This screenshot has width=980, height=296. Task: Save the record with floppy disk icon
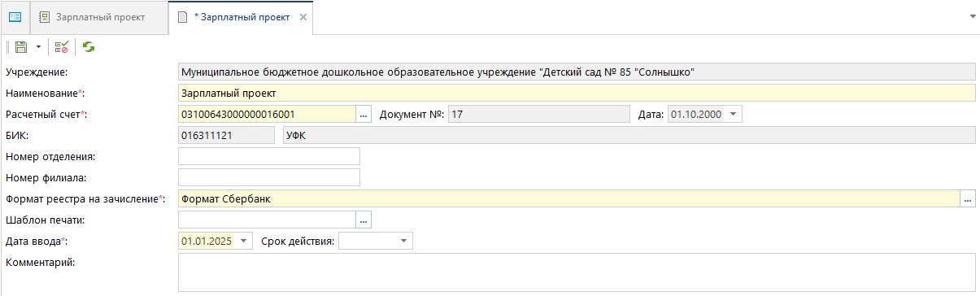(21, 48)
